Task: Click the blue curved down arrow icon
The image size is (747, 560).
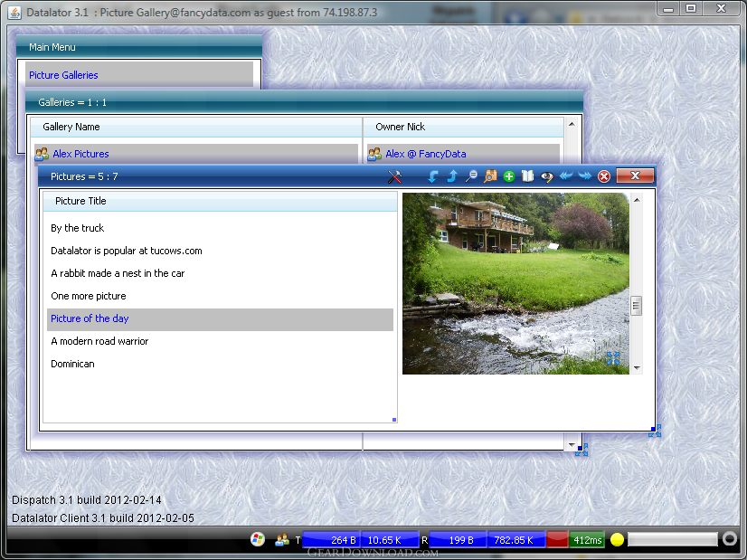Action: pyautogui.click(x=432, y=176)
